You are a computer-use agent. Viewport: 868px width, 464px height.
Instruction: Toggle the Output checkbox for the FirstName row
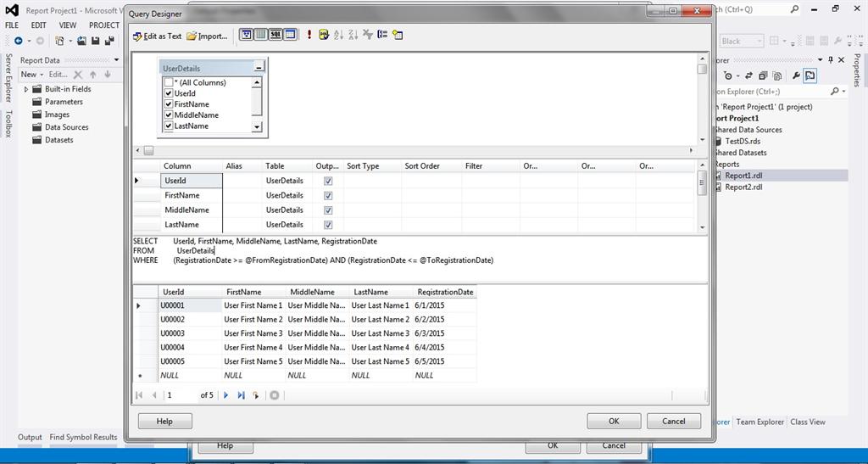click(x=328, y=195)
